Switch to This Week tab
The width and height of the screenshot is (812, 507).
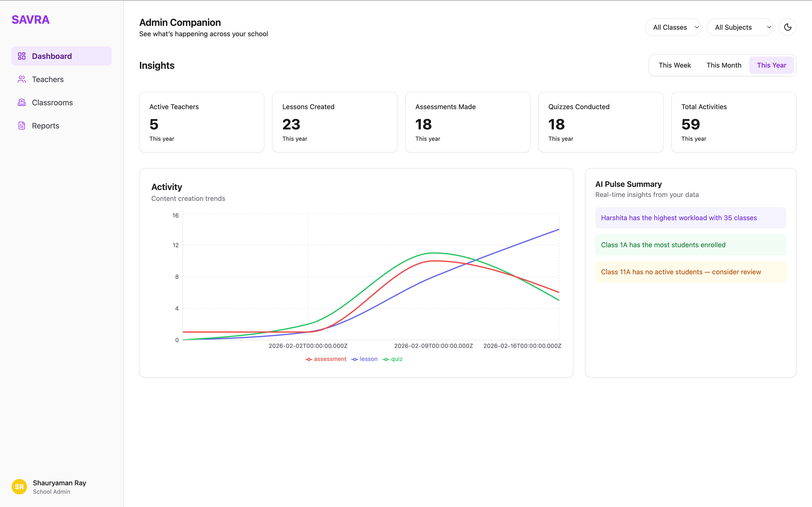click(x=674, y=65)
